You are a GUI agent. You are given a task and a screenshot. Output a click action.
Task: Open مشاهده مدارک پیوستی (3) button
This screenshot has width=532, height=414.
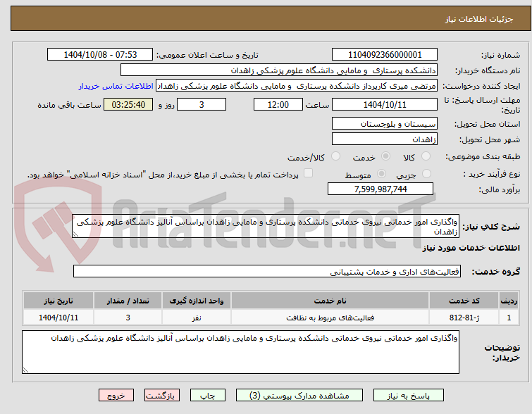coord(299,396)
